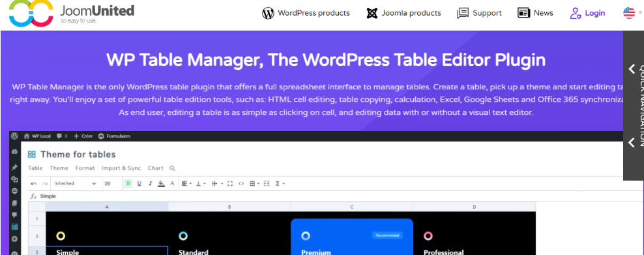Click the table manager calendar sidebar icon
644x255 pixels.
[x=15, y=226]
